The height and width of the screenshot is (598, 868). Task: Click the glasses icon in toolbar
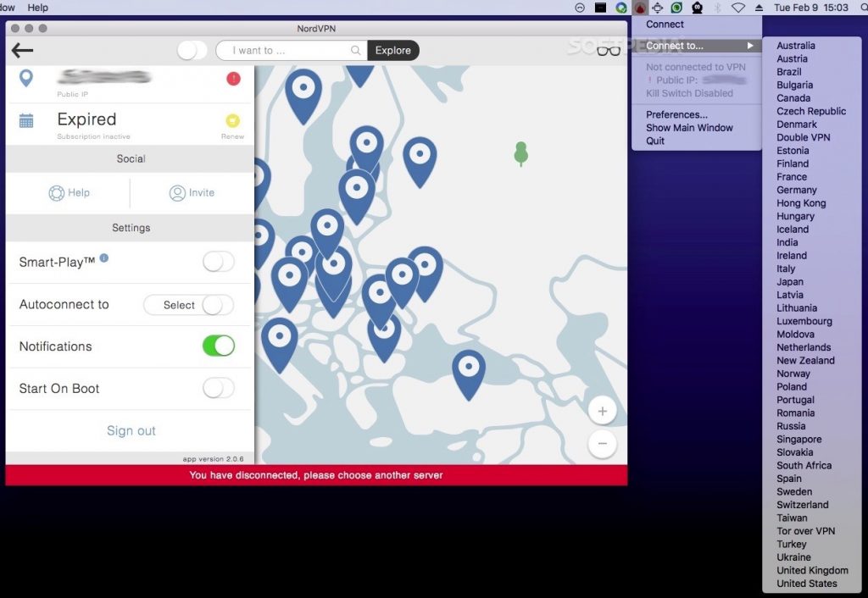coord(608,50)
